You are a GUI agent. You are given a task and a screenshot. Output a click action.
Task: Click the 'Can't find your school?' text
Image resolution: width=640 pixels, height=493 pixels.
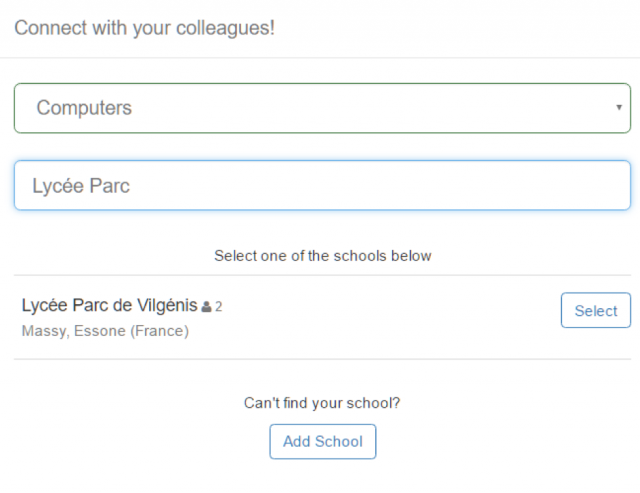(x=322, y=403)
